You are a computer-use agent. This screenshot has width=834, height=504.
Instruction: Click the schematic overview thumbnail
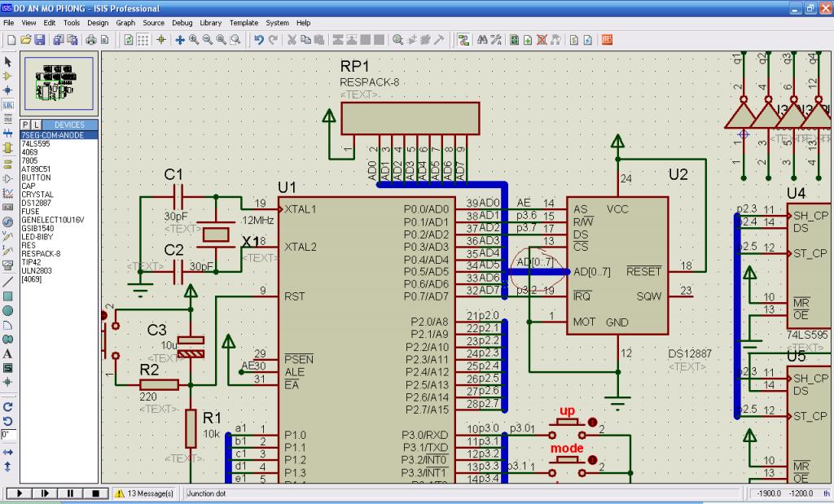click(59, 83)
